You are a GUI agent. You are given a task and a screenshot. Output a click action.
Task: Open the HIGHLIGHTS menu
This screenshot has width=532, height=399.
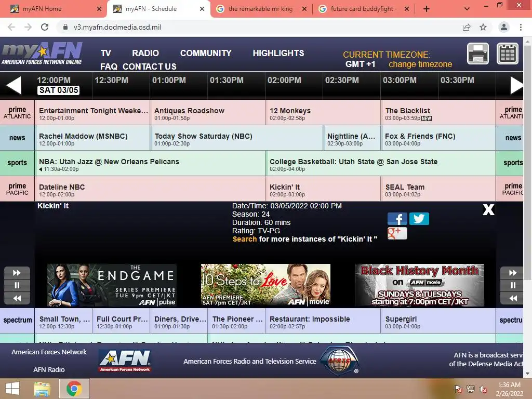[x=278, y=54]
